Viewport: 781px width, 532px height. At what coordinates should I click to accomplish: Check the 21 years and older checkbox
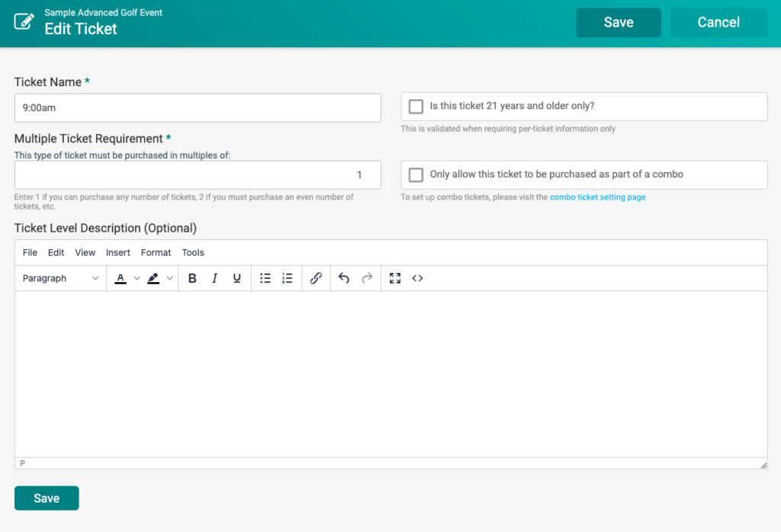pos(416,107)
